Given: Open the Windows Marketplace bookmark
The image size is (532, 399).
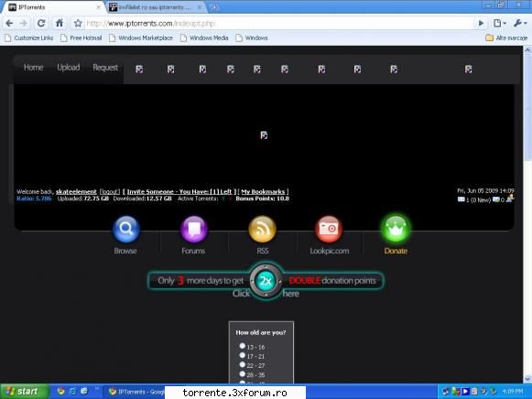Looking at the screenshot, I should point(141,38).
